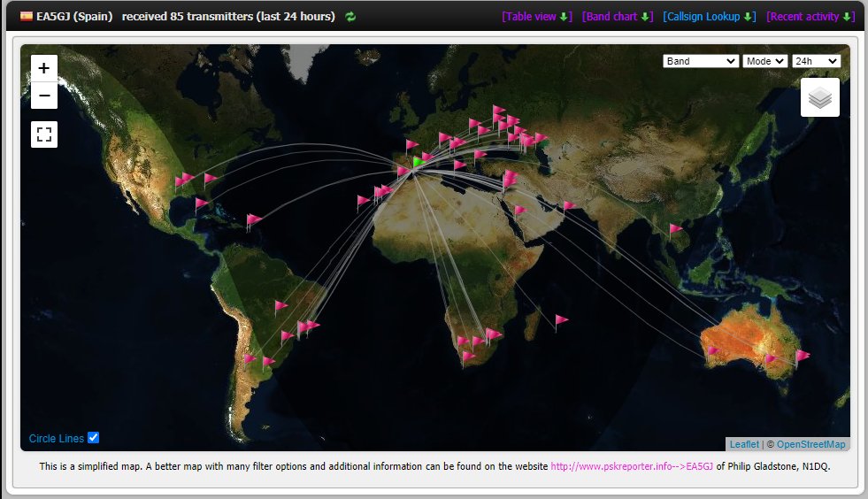Image resolution: width=868 pixels, height=499 pixels.
Task: Open the 24h time range dropdown
Action: click(816, 61)
